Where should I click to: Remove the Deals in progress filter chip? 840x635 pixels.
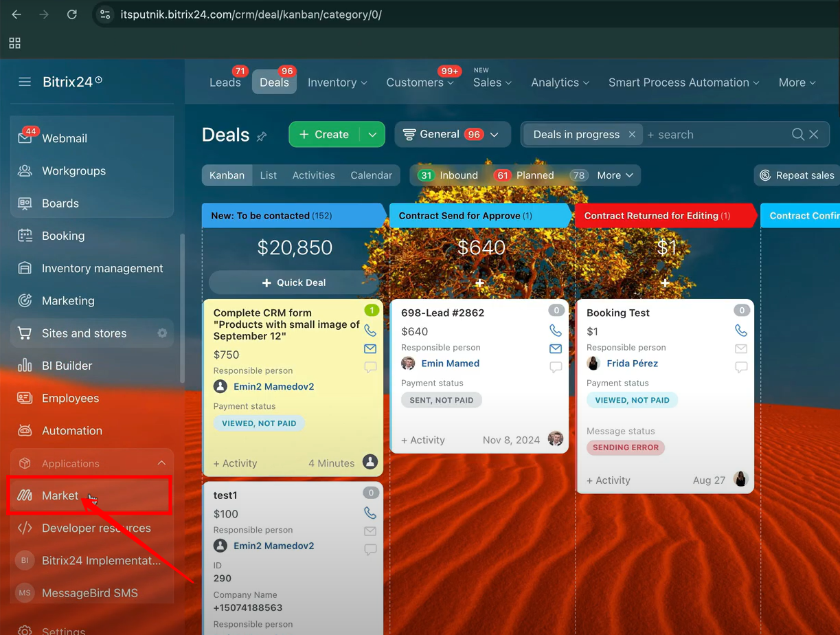(632, 135)
